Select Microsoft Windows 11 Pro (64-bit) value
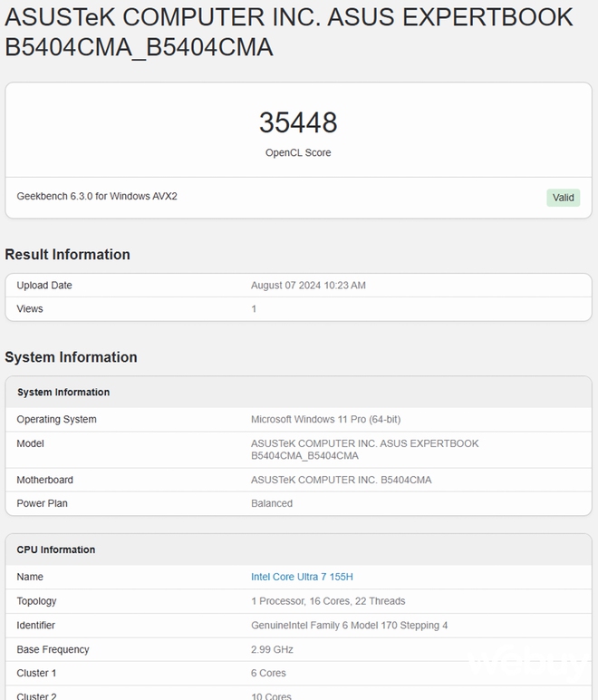 coord(325,420)
